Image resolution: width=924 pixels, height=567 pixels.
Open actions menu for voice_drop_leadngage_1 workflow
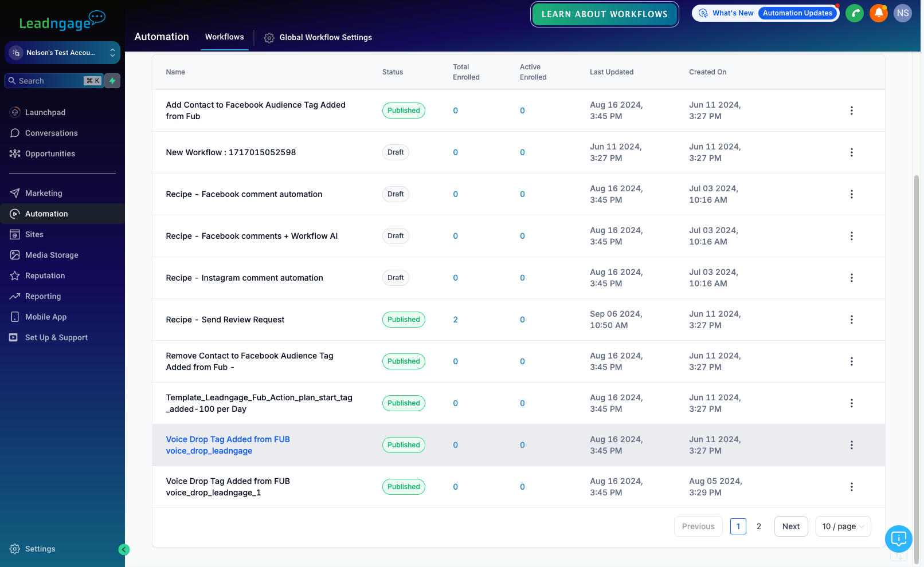pos(852,487)
